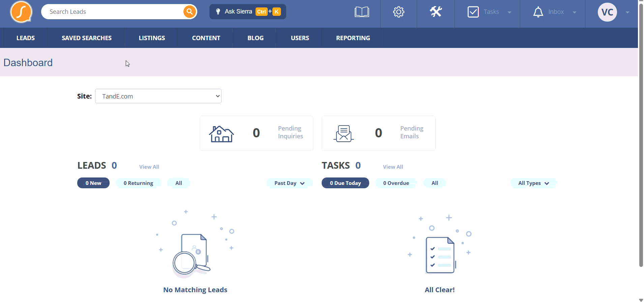Click the TASKS count heading
The image size is (644, 303).
click(341, 165)
